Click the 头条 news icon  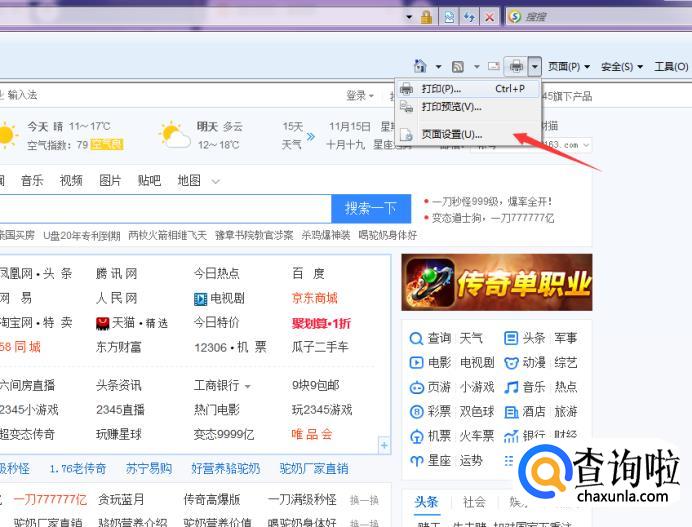(511, 339)
